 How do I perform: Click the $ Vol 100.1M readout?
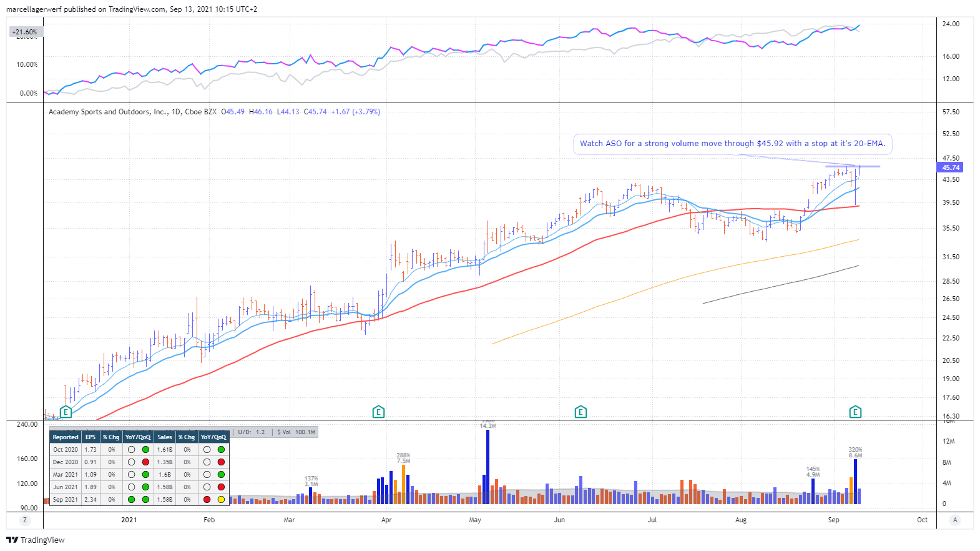296,432
